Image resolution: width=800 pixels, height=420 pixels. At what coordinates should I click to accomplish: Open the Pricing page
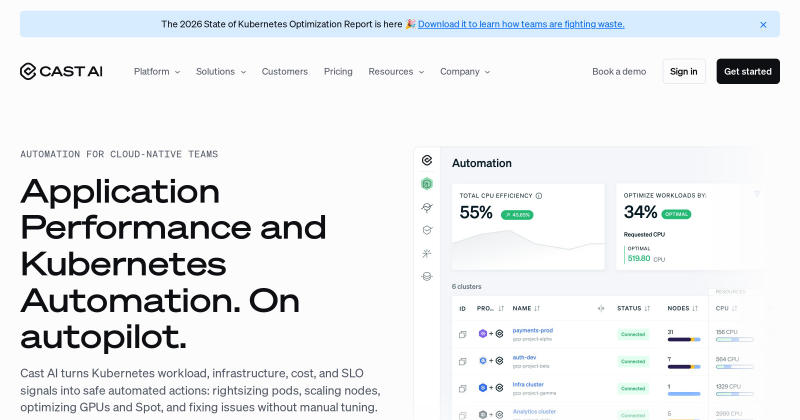pyautogui.click(x=338, y=71)
